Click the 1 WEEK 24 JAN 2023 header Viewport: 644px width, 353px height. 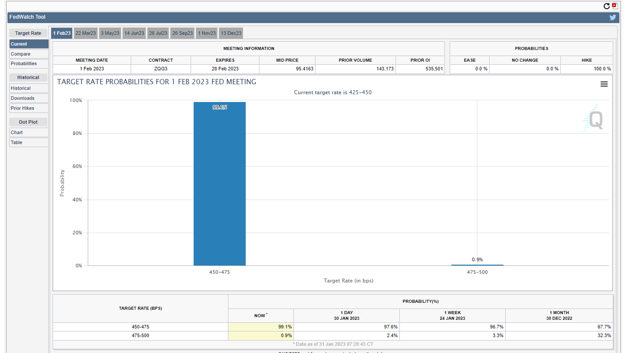coord(452,315)
